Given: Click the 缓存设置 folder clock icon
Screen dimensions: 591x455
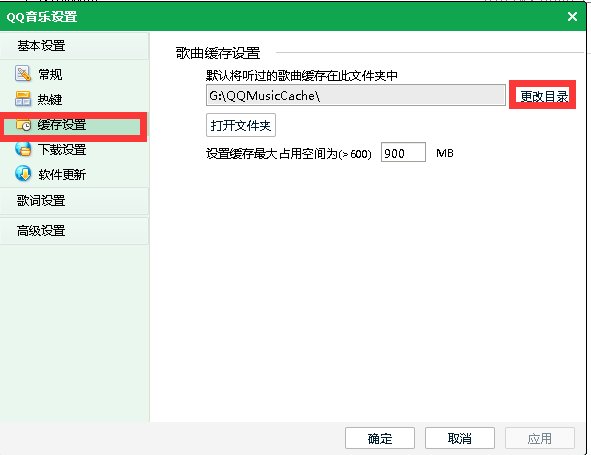Looking at the screenshot, I should pos(23,124).
